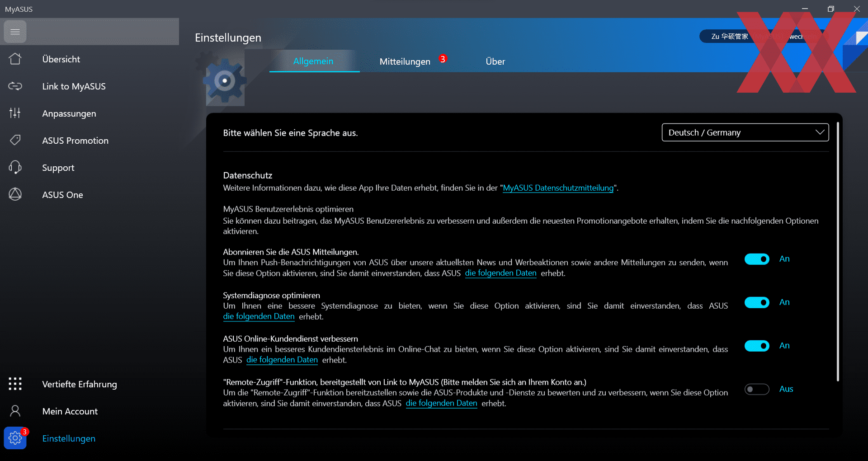This screenshot has width=868, height=461.
Task: Click 'MyASUS Benutzererlebnis optimieren' text
Action: coord(288,209)
